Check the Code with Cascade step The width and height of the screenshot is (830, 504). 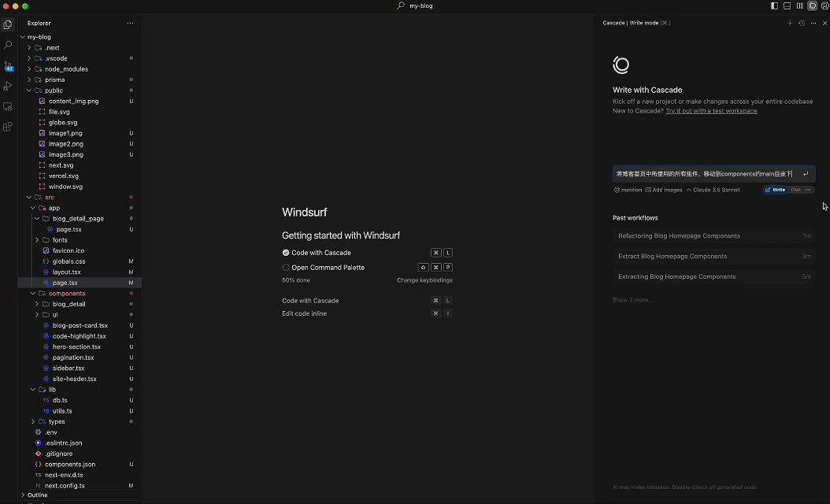(286, 253)
